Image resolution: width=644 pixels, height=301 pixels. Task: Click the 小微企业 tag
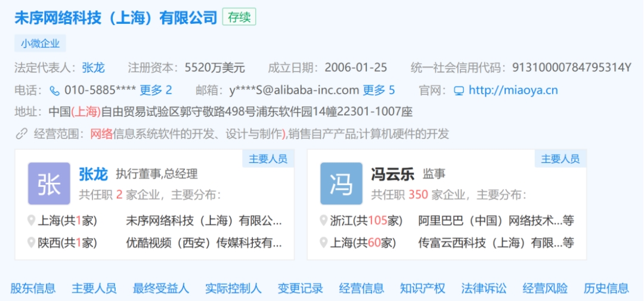coord(41,43)
